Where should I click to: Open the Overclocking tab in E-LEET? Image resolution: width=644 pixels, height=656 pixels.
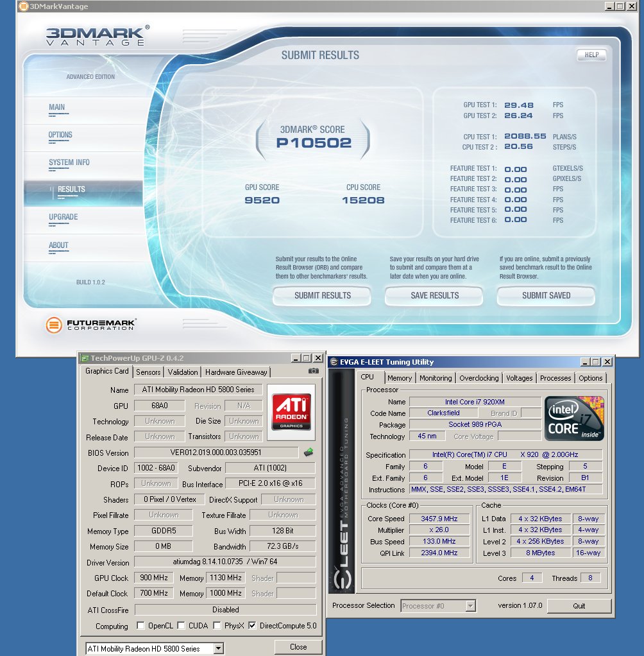(x=479, y=378)
